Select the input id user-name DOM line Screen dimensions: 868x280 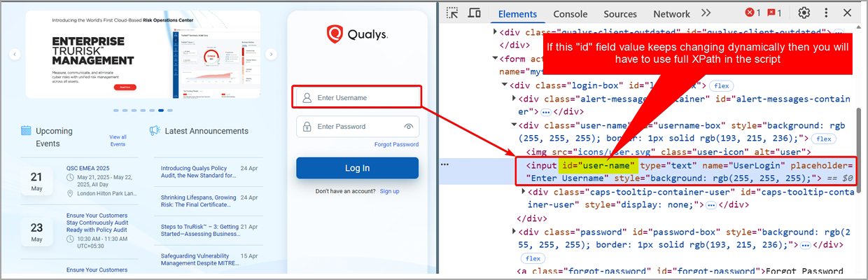point(689,171)
